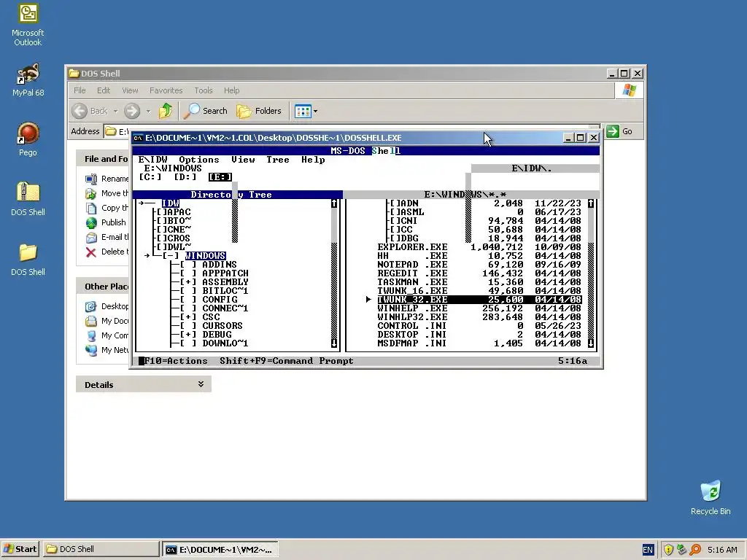
Task: Click the E-mail this file task icon
Action: (x=91, y=238)
